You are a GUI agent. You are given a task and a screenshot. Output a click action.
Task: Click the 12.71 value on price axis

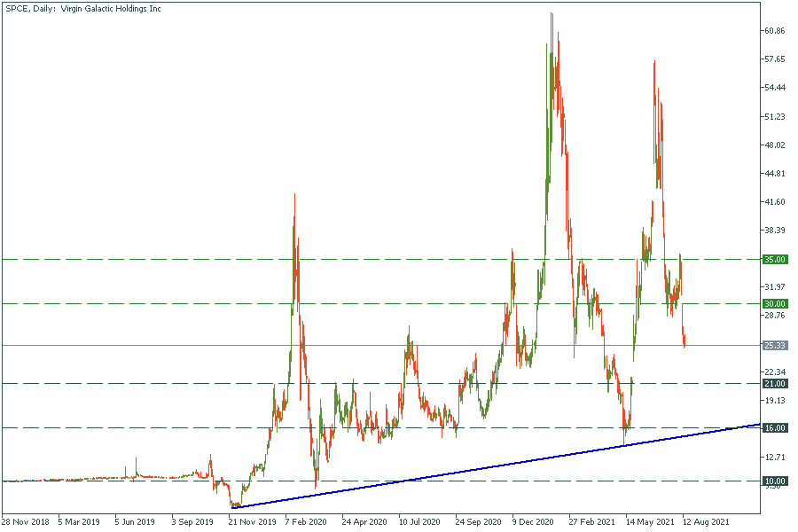coord(774,458)
